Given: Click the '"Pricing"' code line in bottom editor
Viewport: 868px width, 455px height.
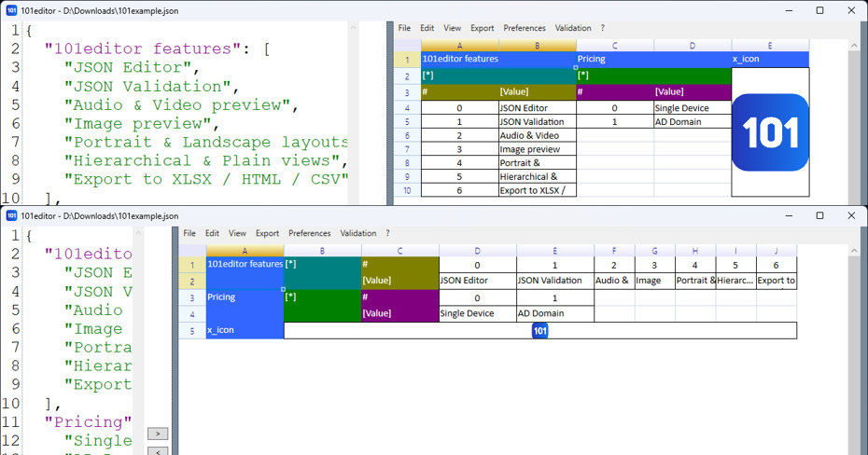Looking at the screenshot, I should (89, 422).
